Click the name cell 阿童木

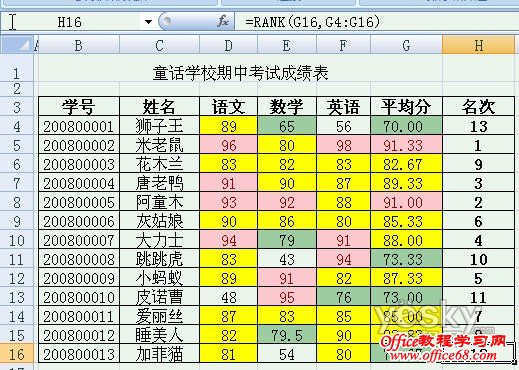click(159, 202)
